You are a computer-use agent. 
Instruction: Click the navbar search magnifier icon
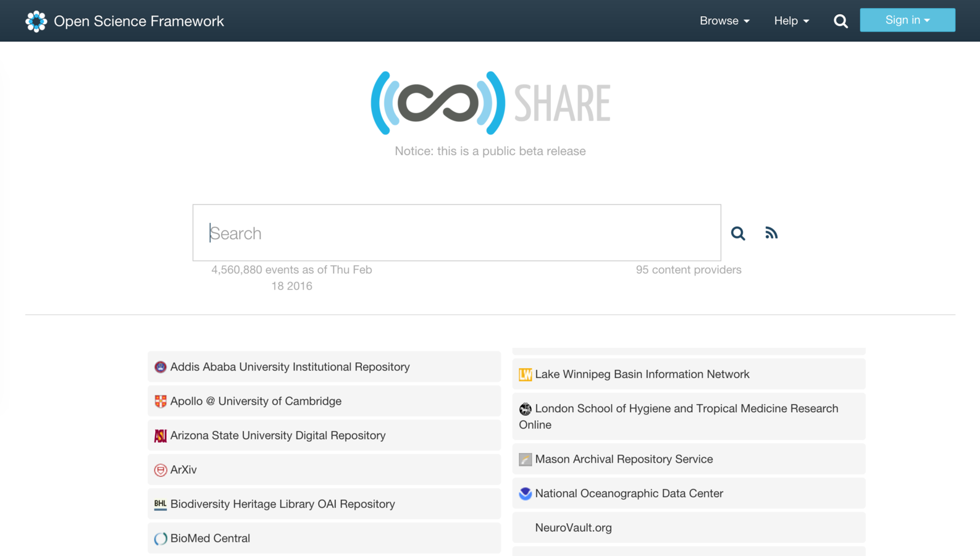(x=840, y=22)
